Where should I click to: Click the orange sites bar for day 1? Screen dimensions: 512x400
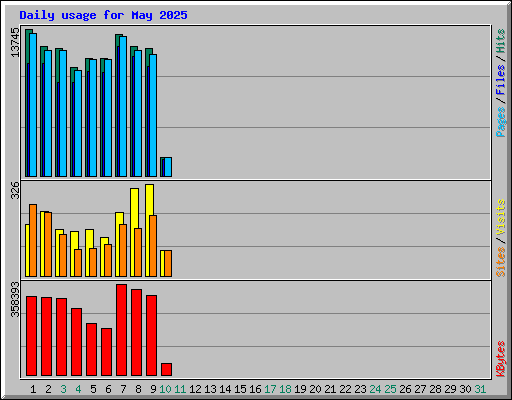(x=33, y=240)
